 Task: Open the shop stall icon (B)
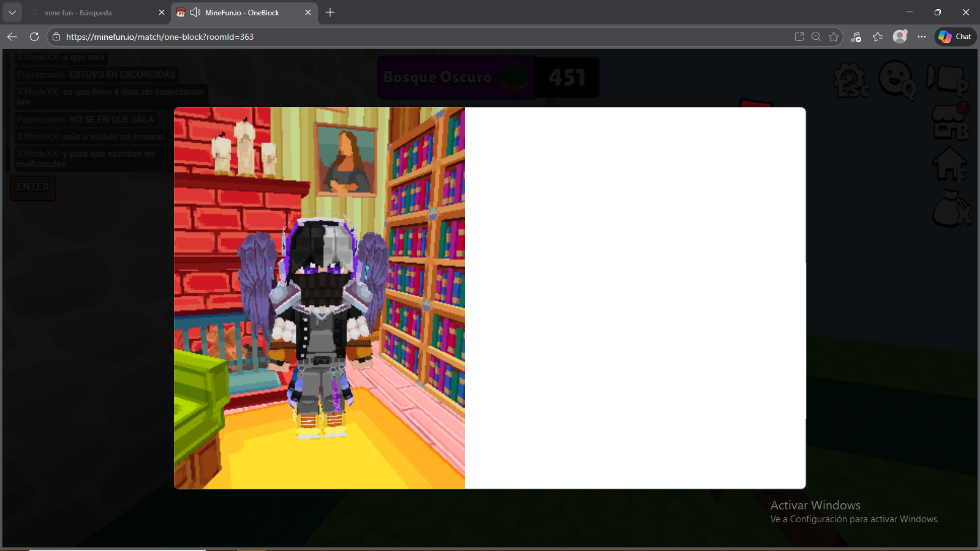tap(949, 122)
